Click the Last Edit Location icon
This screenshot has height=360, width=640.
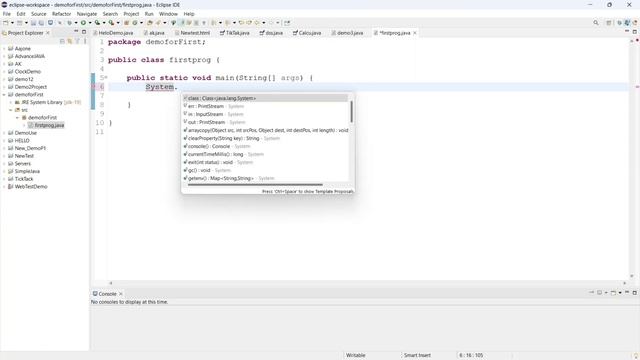click(x=241, y=23)
